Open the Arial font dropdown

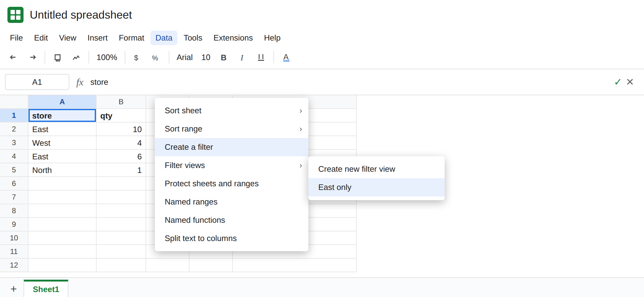point(185,58)
